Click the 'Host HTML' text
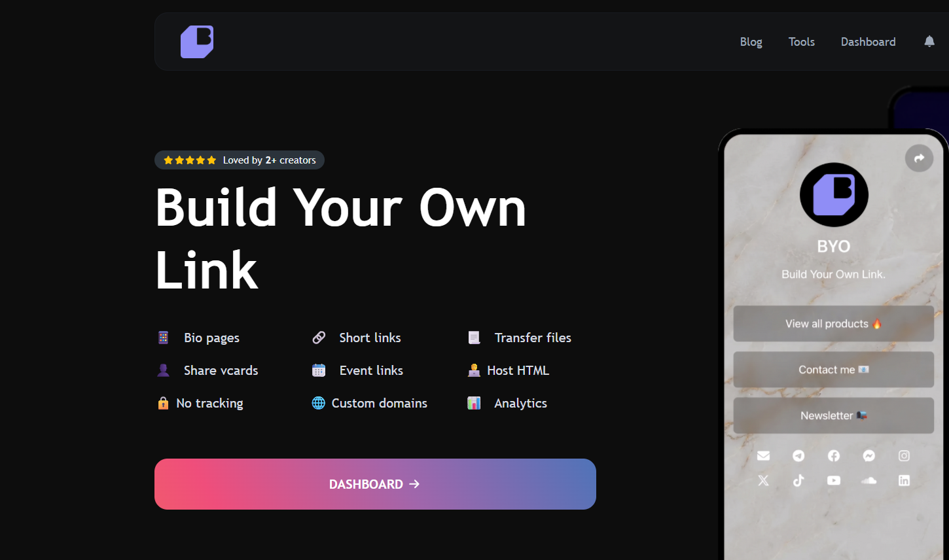Image resolution: width=949 pixels, height=560 pixels. 518,370
